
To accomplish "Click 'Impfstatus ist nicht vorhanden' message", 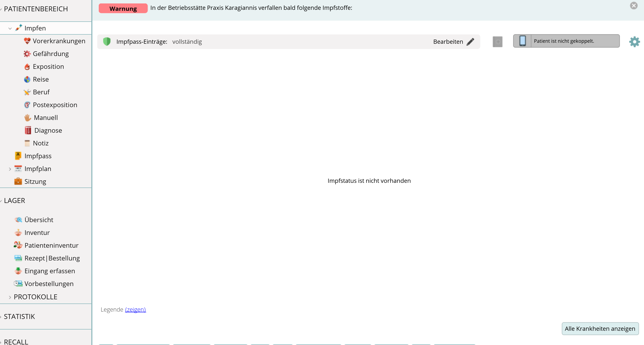I will 369,181.
